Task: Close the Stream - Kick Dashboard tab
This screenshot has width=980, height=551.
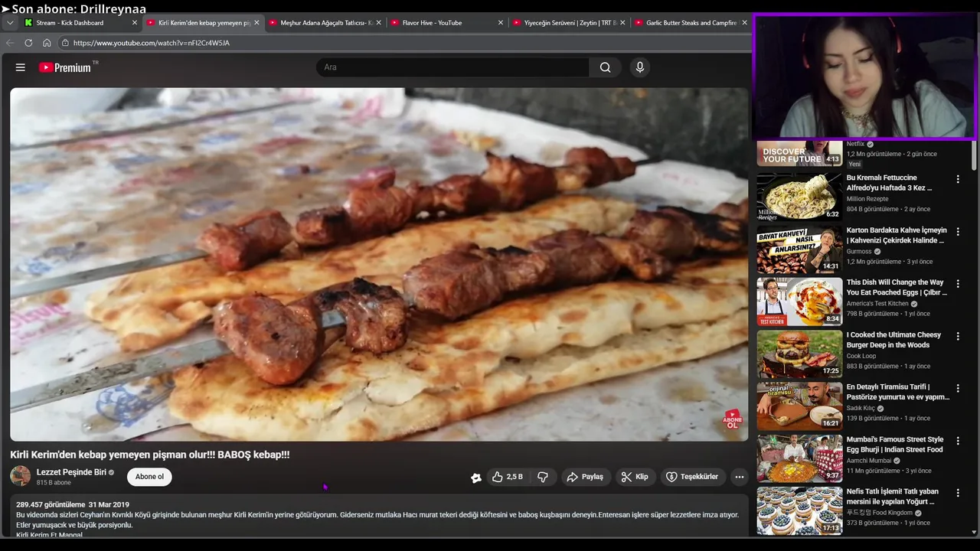Action: pos(135,23)
